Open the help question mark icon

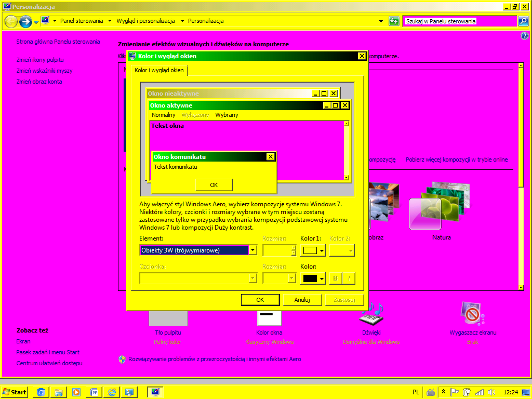pyautogui.click(x=525, y=36)
